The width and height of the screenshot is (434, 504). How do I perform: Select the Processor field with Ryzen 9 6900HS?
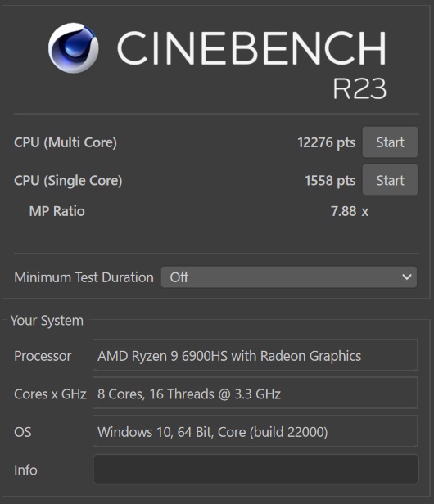255,355
